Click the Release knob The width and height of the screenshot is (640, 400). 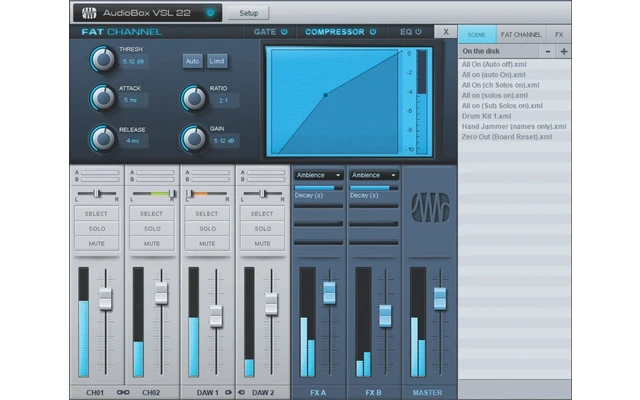(102, 138)
